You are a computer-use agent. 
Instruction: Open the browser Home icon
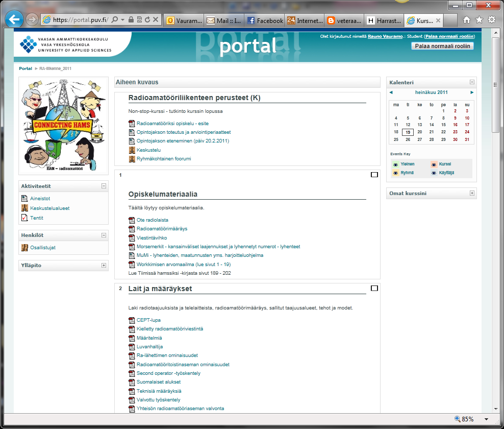click(x=467, y=20)
